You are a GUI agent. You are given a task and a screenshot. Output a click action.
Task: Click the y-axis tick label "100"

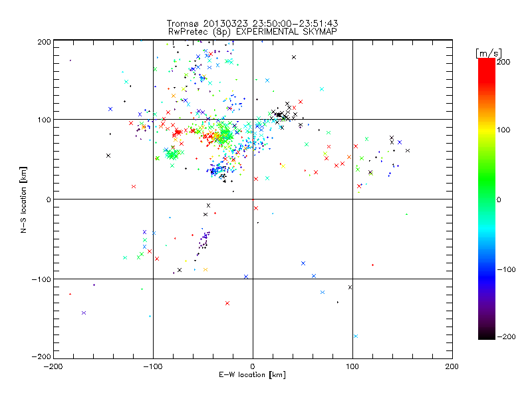44,120
